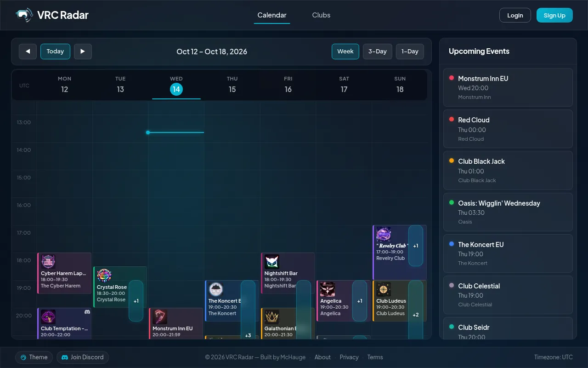This screenshot has height=368, width=588.
Task: Switch to Week view
Action: (x=345, y=52)
